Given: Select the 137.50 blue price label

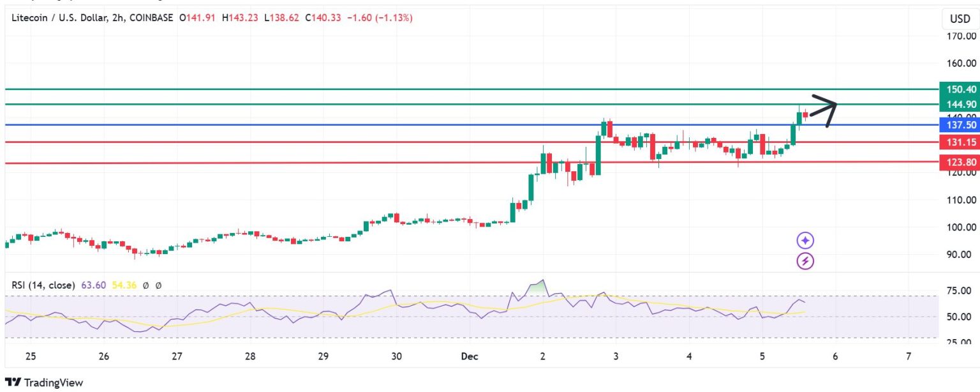Looking at the screenshot, I should tap(959, 125).
